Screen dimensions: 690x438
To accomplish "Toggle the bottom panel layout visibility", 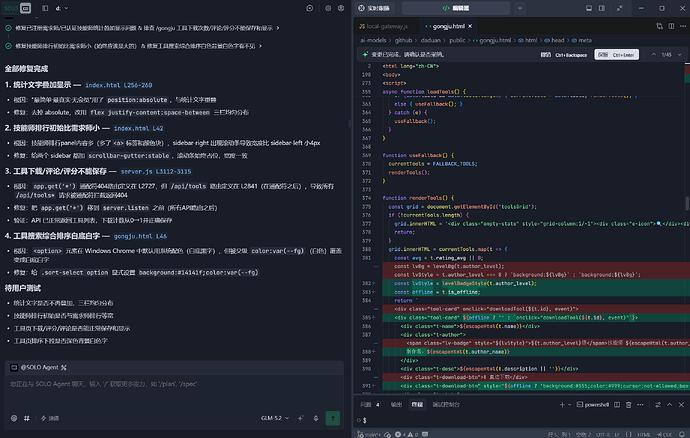I will pos(589,8).
